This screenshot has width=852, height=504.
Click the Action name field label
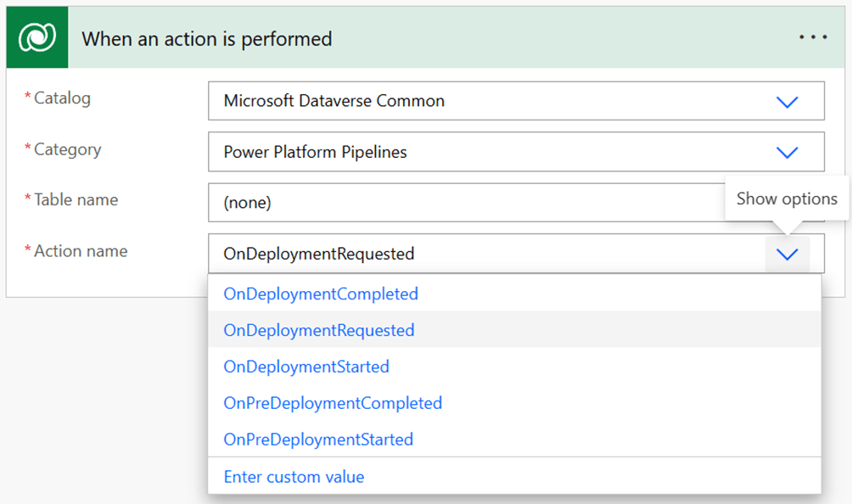80,251
